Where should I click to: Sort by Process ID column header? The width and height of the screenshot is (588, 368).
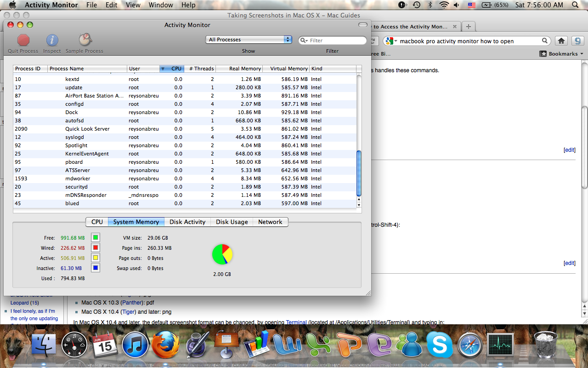(x=30, y=69)
